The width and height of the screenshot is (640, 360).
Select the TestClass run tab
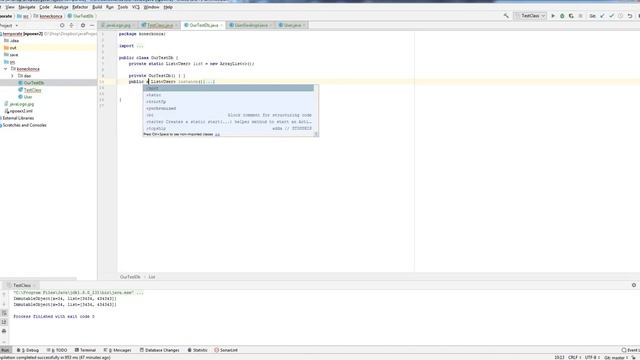pos(22,285)
